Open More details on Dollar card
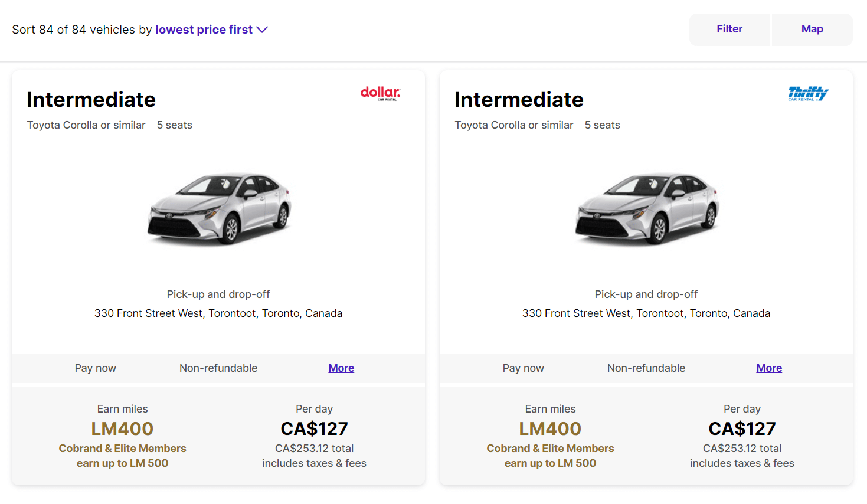The height and width of the screenshot is (504, 867). (x=341, y=368)
